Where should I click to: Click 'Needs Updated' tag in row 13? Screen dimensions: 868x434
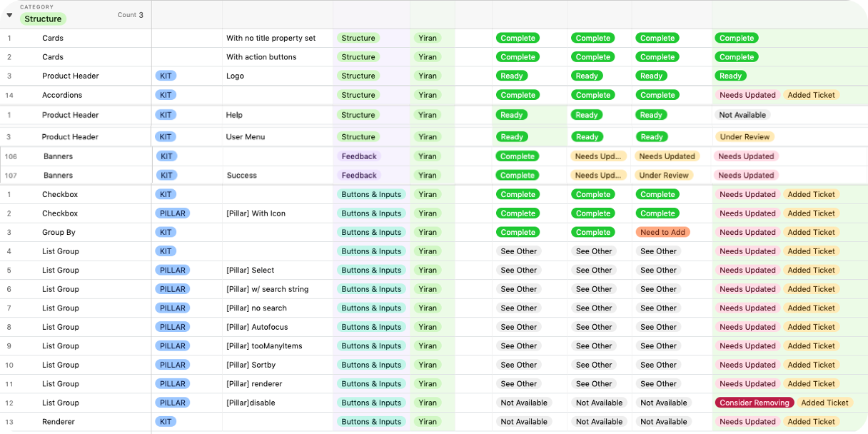click(x=747, y=422)
